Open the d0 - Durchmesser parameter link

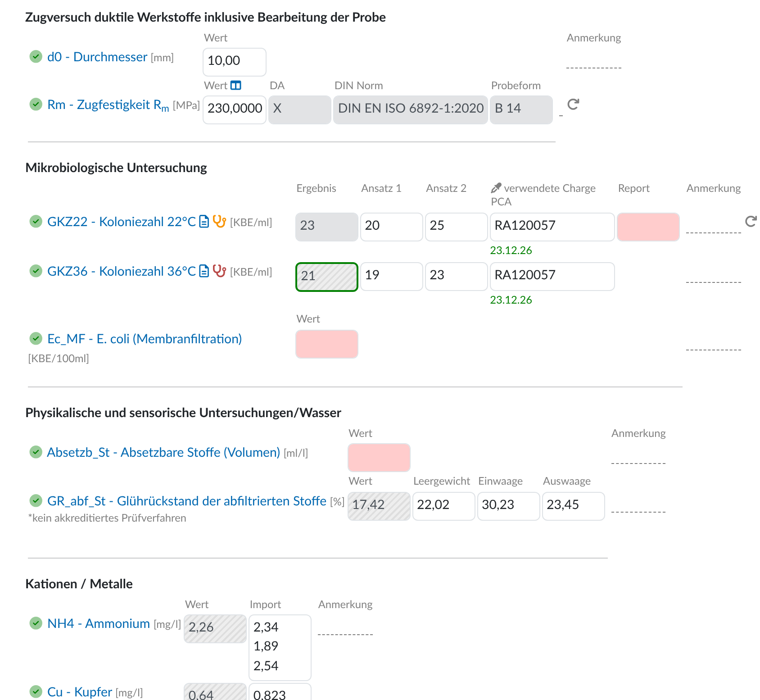pyautogui.click(x=97, y=57)
